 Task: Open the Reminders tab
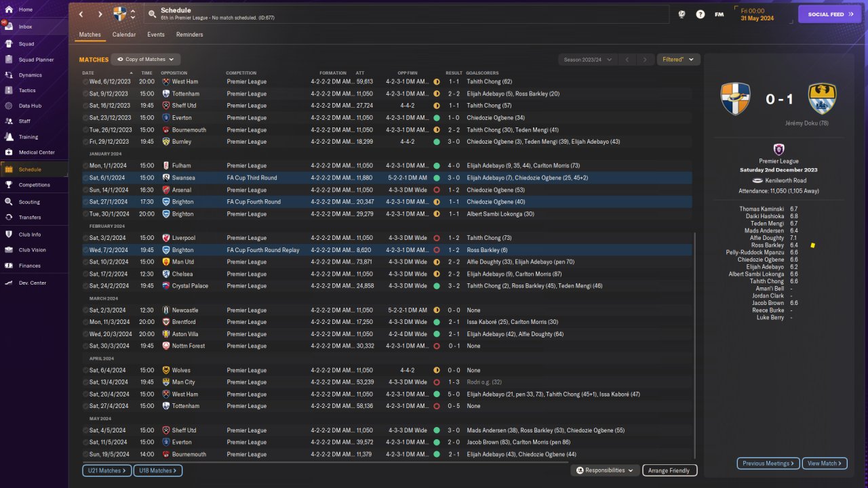pyautogui.click(x=189, y=35)
